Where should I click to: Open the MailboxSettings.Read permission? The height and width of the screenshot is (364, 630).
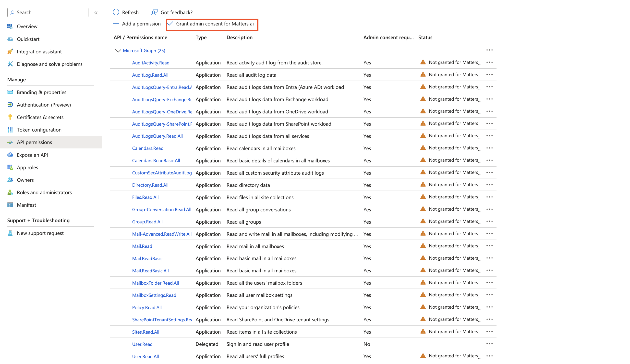coord(154,295)
